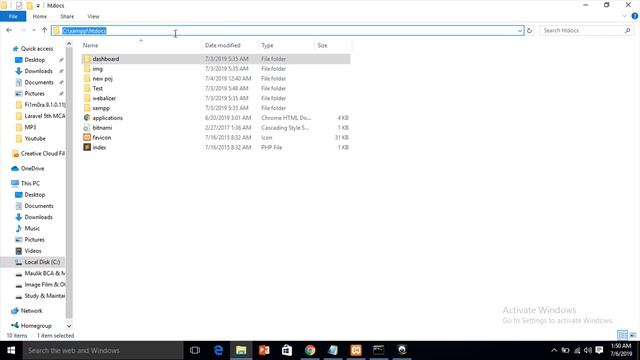Switch to the Home ribbon tab
640x360 pixels.
point(40,16)
